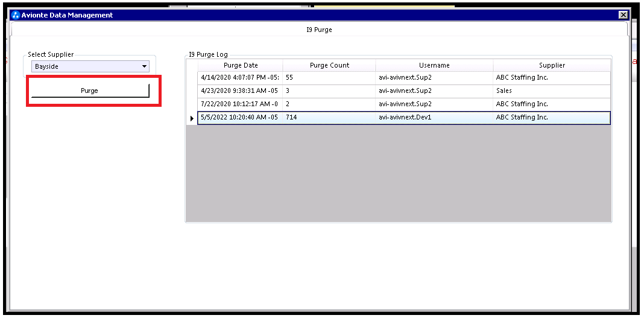Click ABC Staffing Inc. in the 7/22/2020 row
Screen dimensions: 644x318
coord(552,104)
